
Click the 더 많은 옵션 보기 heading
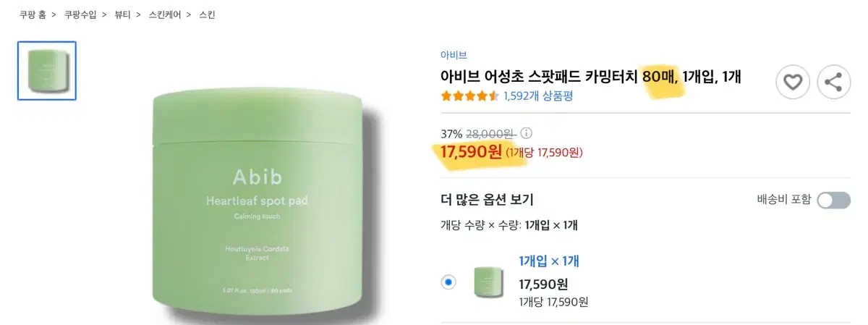(487, 200)
